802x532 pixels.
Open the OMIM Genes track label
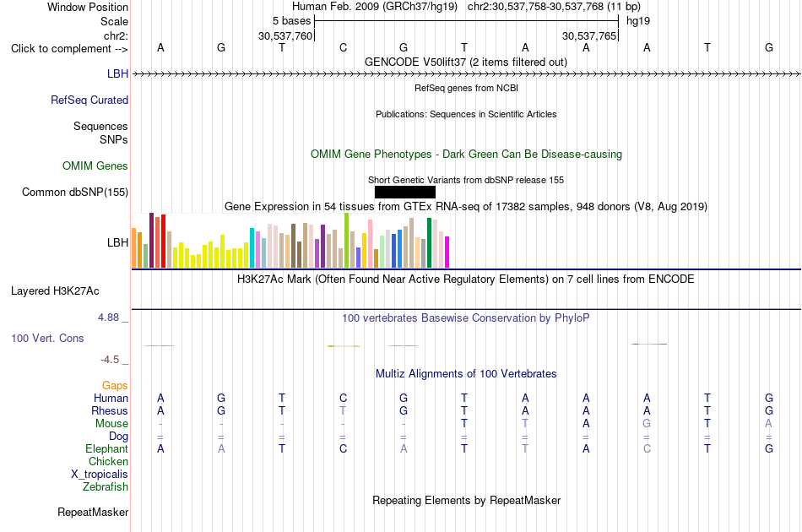point(95,166)
